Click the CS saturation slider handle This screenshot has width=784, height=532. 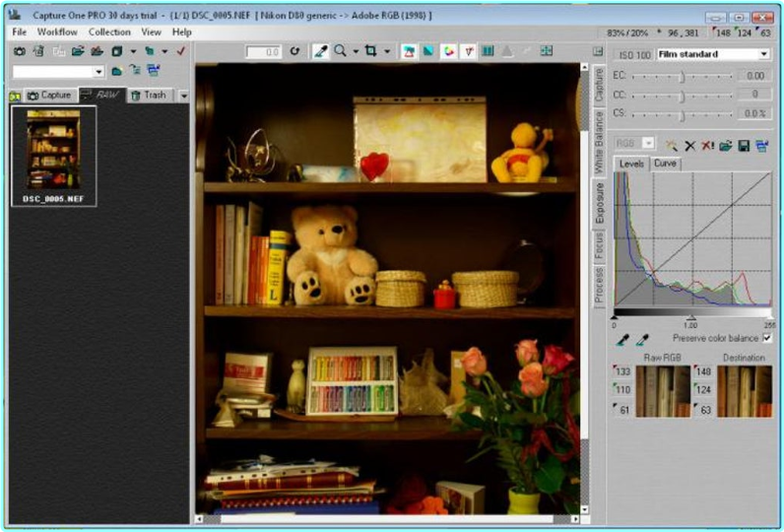pos(682,114)
